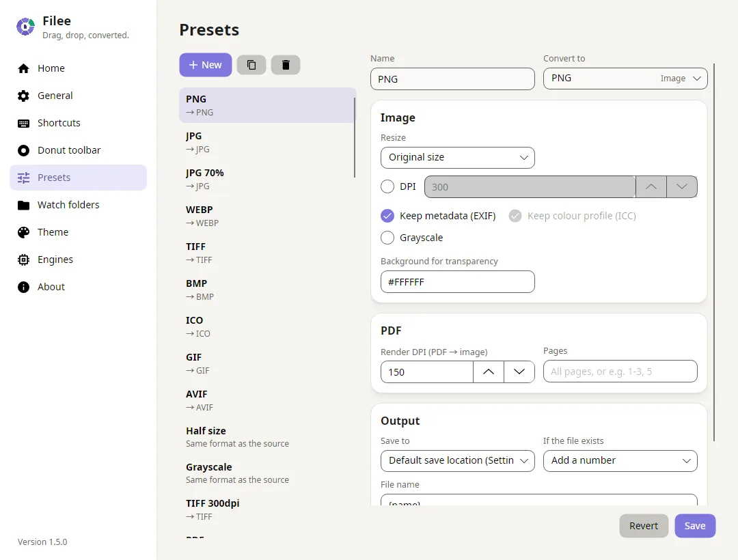Select the JPG preset

(x=267, y=142)
